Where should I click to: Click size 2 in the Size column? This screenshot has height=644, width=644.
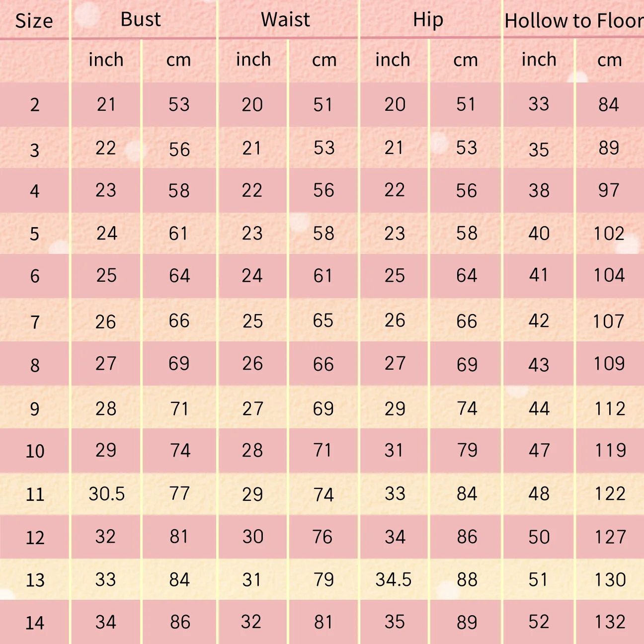(35, 105)
